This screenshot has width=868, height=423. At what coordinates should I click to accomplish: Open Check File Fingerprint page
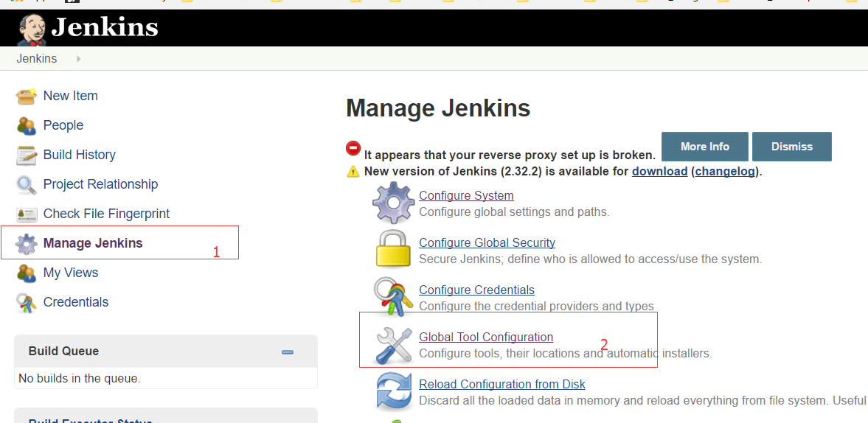(106, 214)
